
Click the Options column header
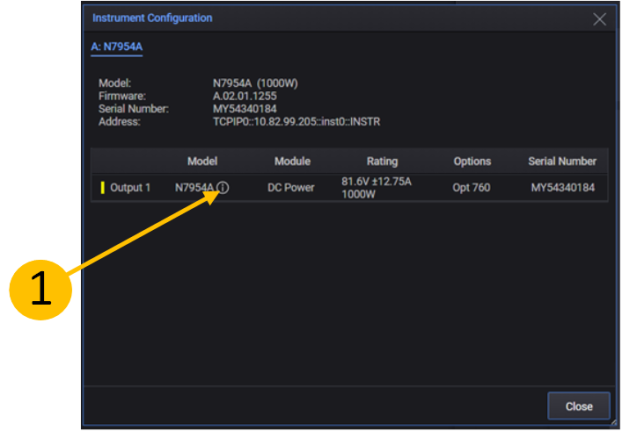click(472, 161)
